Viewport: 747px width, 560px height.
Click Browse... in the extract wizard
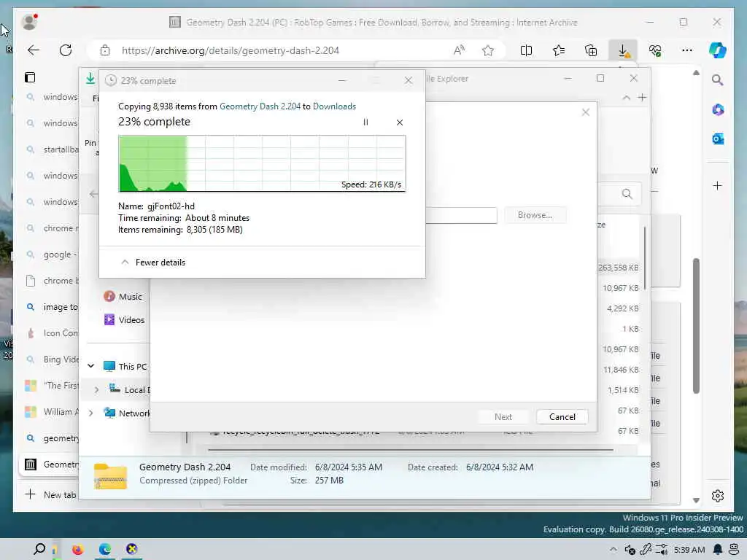[535, 215]
